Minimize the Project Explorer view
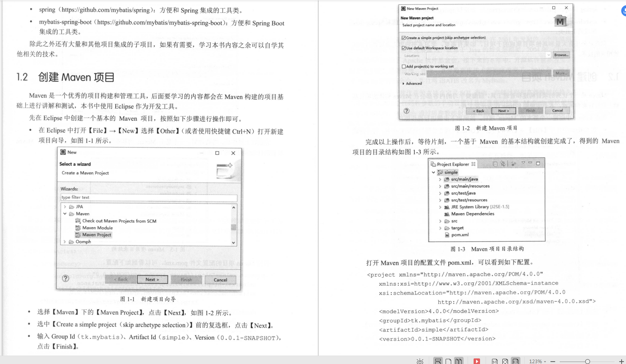Image resolution: width=626 pixels, height=364 pixels. pos(530,163)
